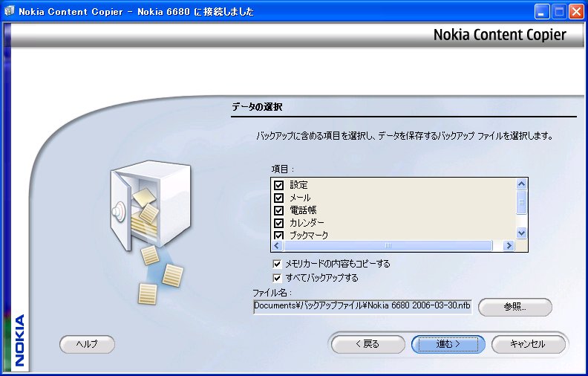Image resolution: width=588 pixels, height=376 pixels.
Task: Click the ファイル名 backup path field
Action: (362, 306)
